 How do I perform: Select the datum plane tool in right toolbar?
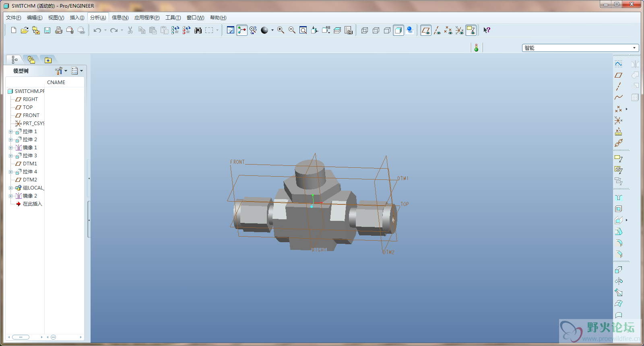coord(619,75)
